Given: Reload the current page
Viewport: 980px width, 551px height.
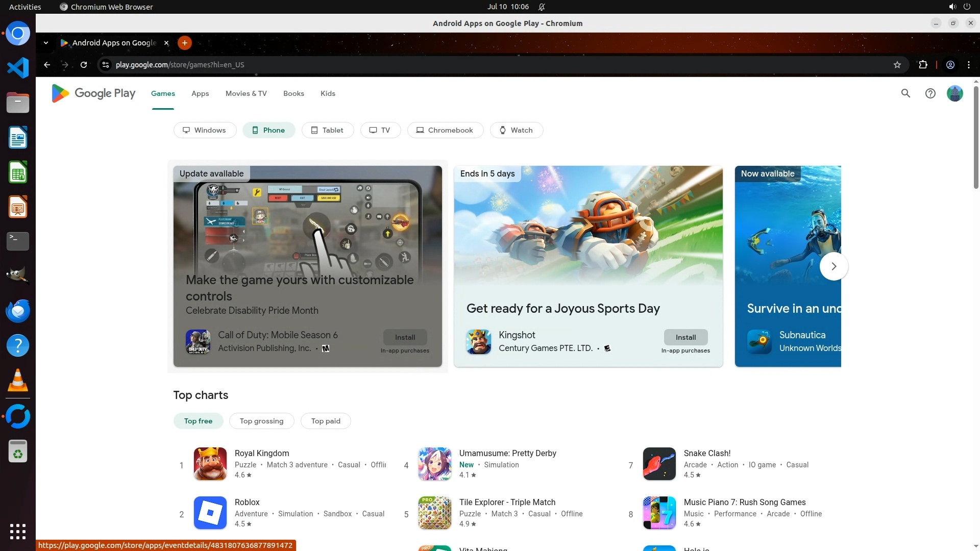Looking at the screenshot, I should [84, 65].
